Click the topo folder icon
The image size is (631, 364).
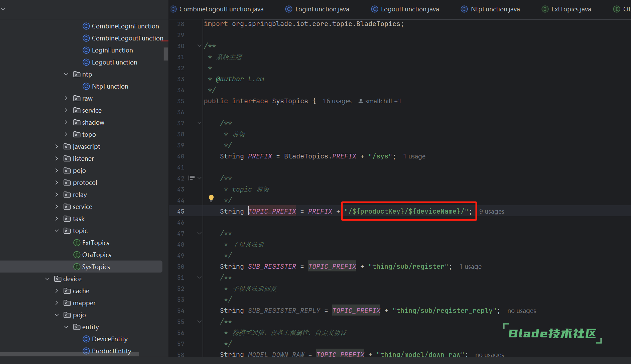77,134
